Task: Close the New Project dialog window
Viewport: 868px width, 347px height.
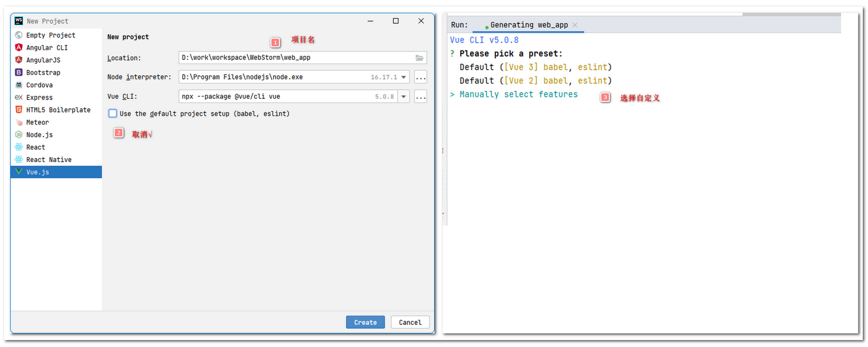Action: click(x=421, y=21)
